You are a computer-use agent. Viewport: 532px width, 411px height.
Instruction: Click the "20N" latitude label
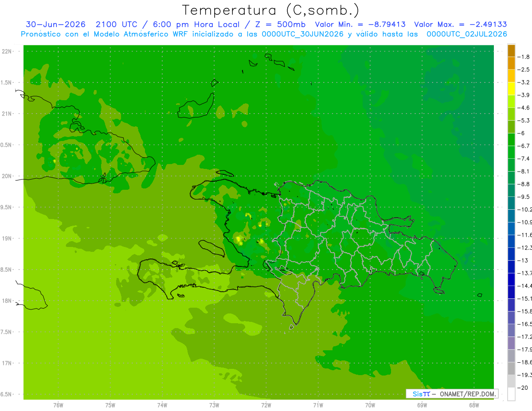(8, 176)
